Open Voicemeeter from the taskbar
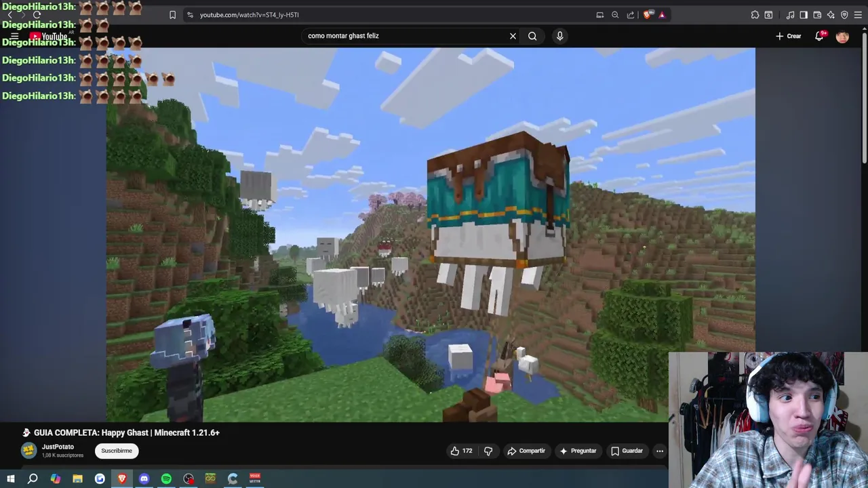This screenshot has height=488, width=868. click(255, 479)
